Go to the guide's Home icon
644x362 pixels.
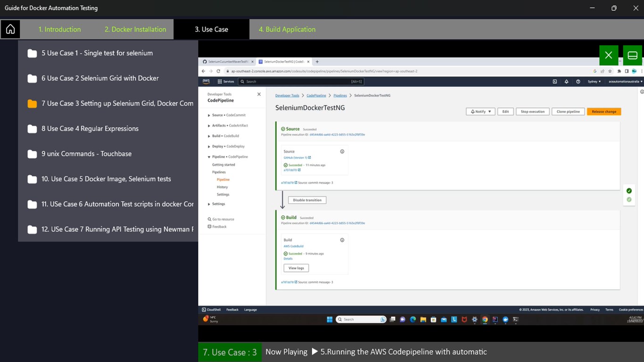[10, 29]
